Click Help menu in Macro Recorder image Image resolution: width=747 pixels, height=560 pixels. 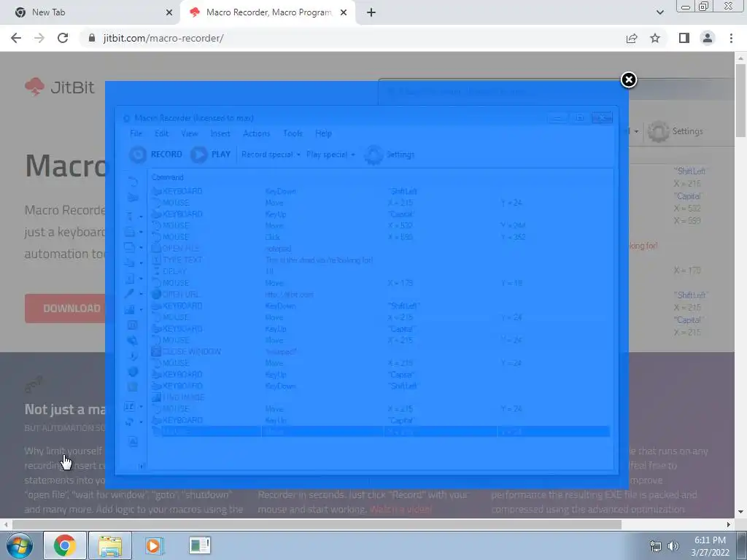[x=323, y=133]
